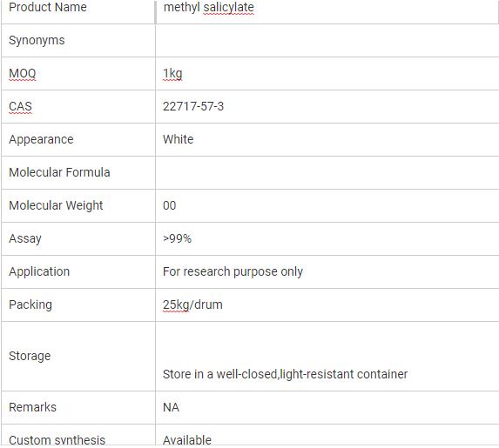This screenshot has width=499, height=448.
Task: Select CAS number 22717-57-3
Action: click(x=193, y=106)
